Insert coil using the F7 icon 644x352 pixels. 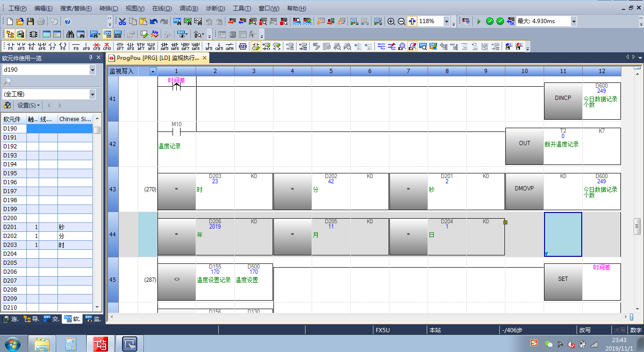52,46
